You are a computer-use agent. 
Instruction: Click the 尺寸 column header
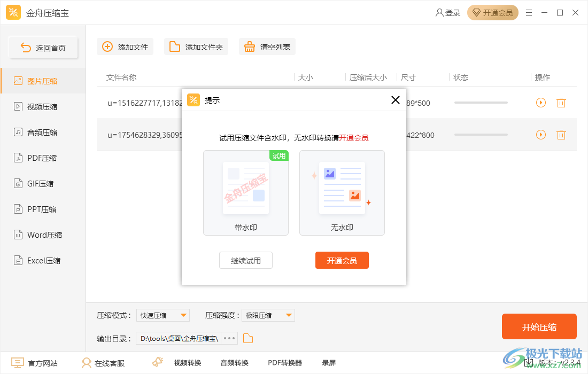pyautogui.click(x=408, y=77)
